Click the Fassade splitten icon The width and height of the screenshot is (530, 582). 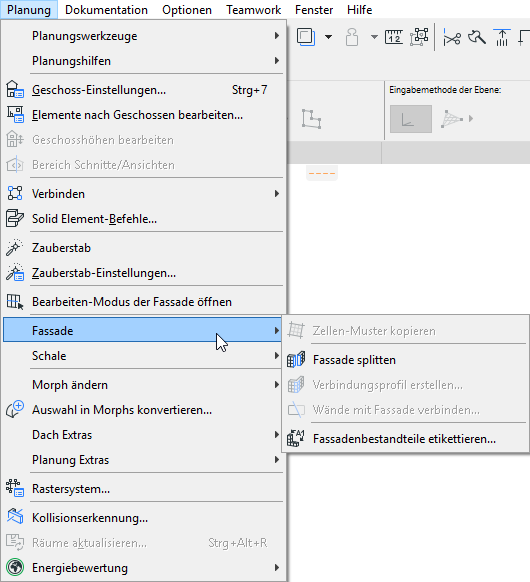296,359
